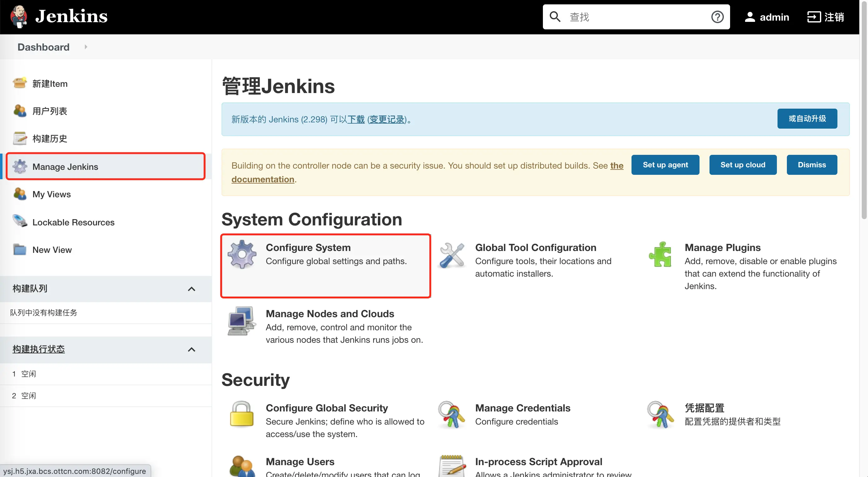The width and height of the screenshot is (868, 477).
Task: Click the 用户列表 people icon
Action: click(20, 111)
